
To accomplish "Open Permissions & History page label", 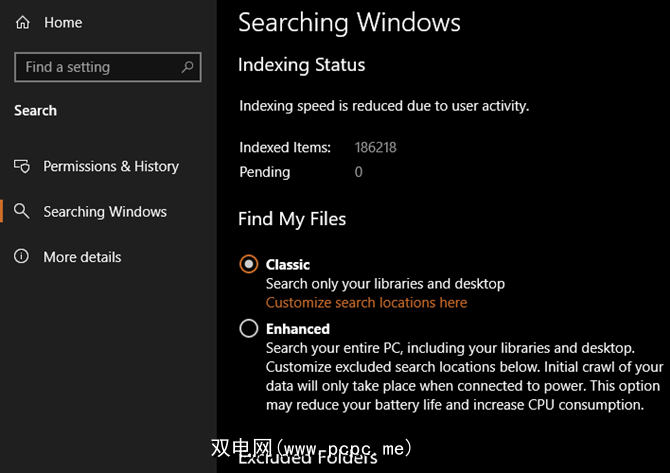I will click(x=111, y=166).
